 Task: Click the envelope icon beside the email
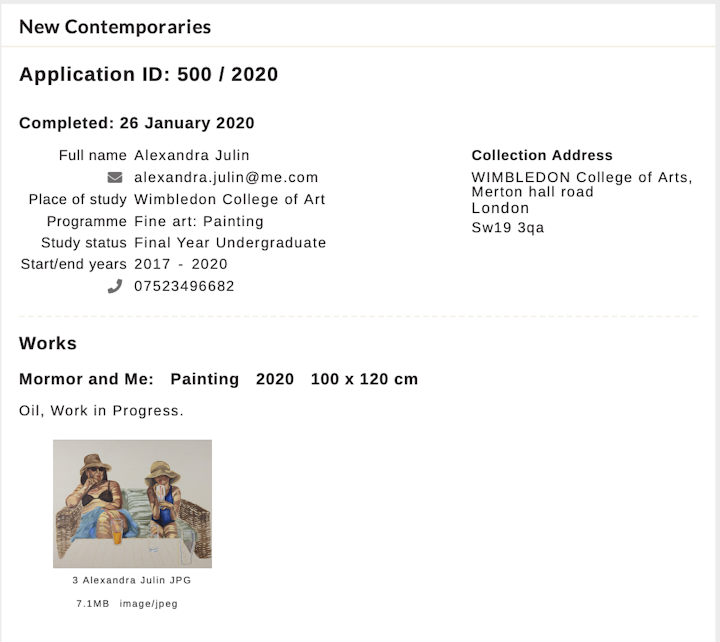115,178
